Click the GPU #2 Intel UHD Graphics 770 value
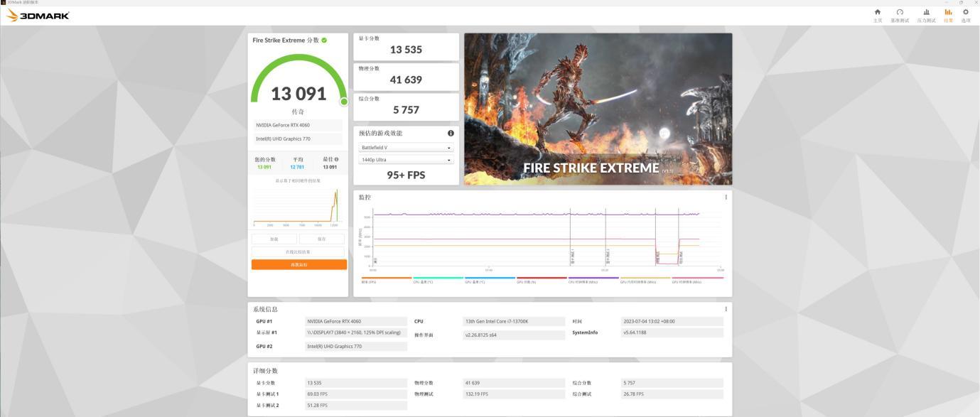The height and width of the screenshot is (417, 980). pos(356,347)
